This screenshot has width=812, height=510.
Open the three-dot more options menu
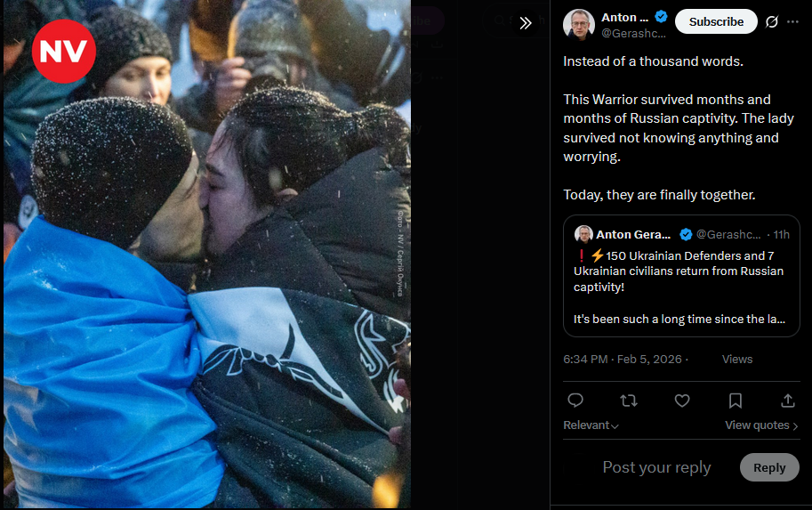(x=792, y=21)
